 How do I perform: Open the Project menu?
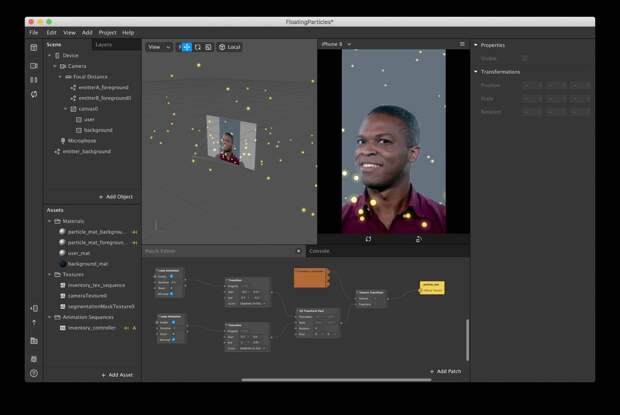click(x=107, y=32)
